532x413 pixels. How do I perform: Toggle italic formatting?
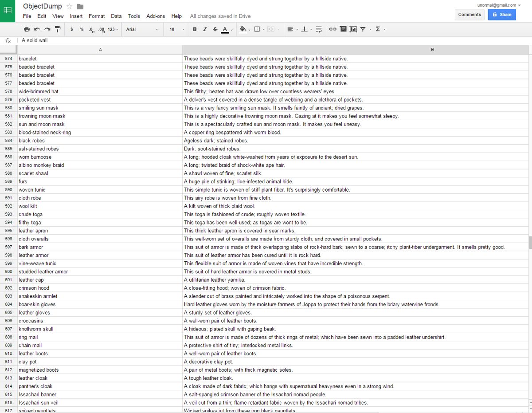click(x=204, y=29)
